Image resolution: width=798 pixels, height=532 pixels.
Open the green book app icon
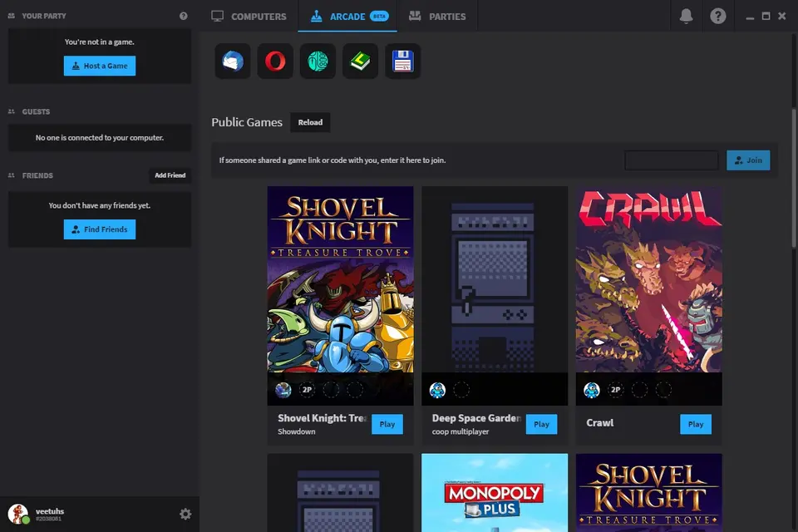(360, 62)
